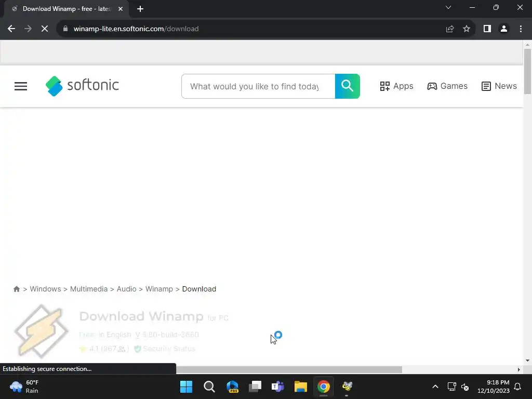Open tab search chevron
The width and height of the screenshot is (532, 399).
tap(448, 7)
